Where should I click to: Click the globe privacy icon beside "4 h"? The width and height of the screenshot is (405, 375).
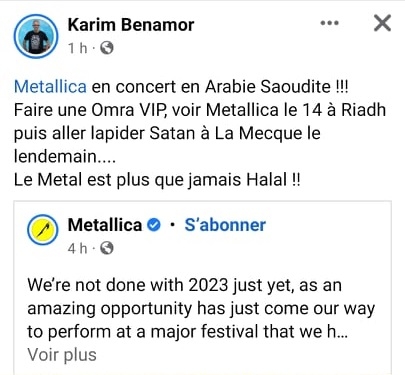tap(107, 248)
